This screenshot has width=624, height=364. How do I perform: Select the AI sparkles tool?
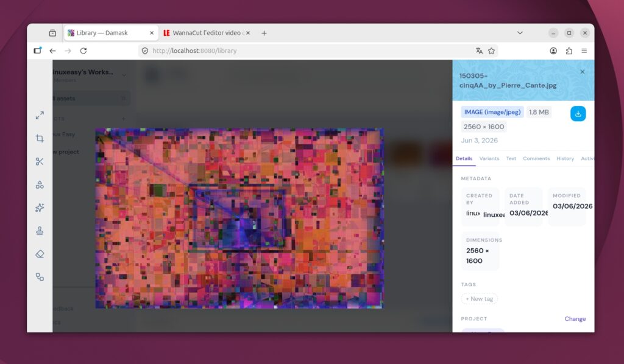point(40,208)
